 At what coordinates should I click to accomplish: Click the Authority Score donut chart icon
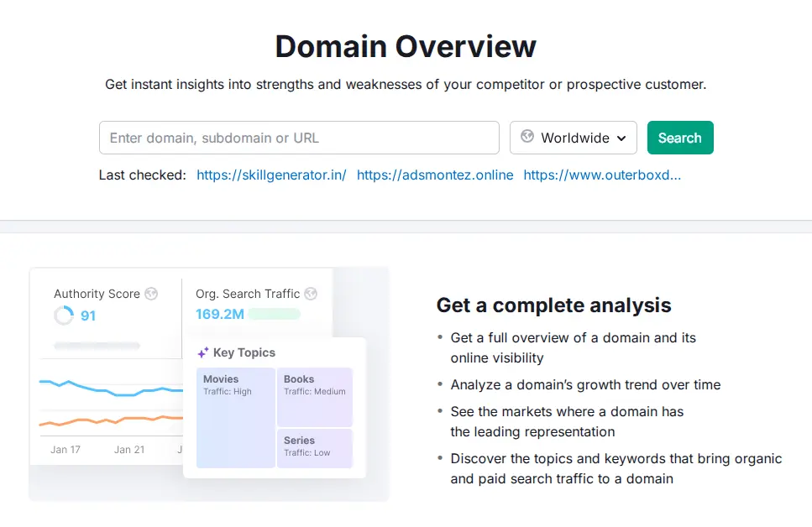click(x=64, y=316)
